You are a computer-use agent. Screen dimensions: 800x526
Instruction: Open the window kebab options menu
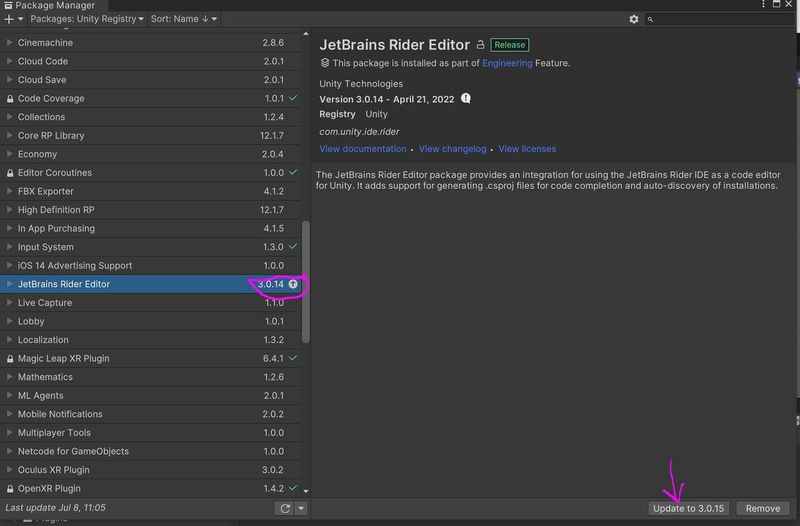[763, 4]
